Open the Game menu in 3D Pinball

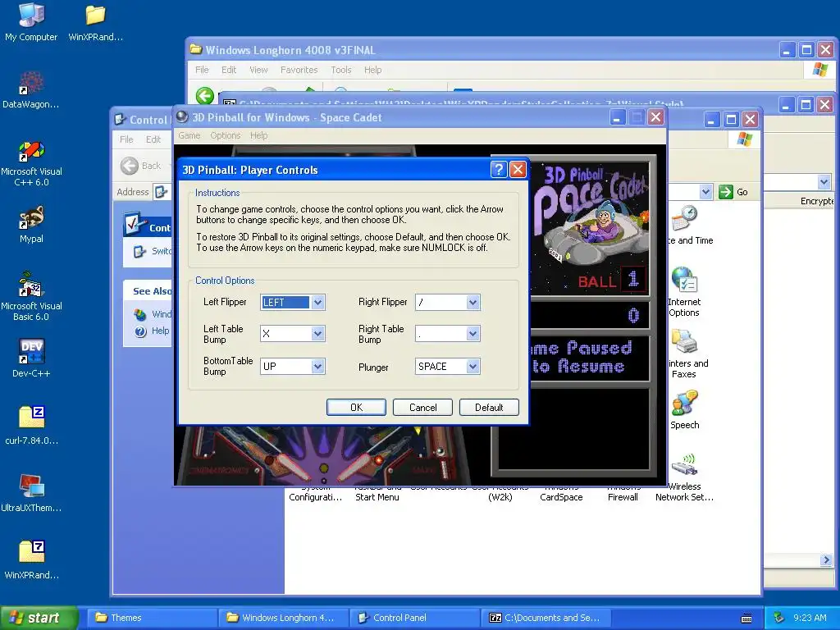coord(189,135)
